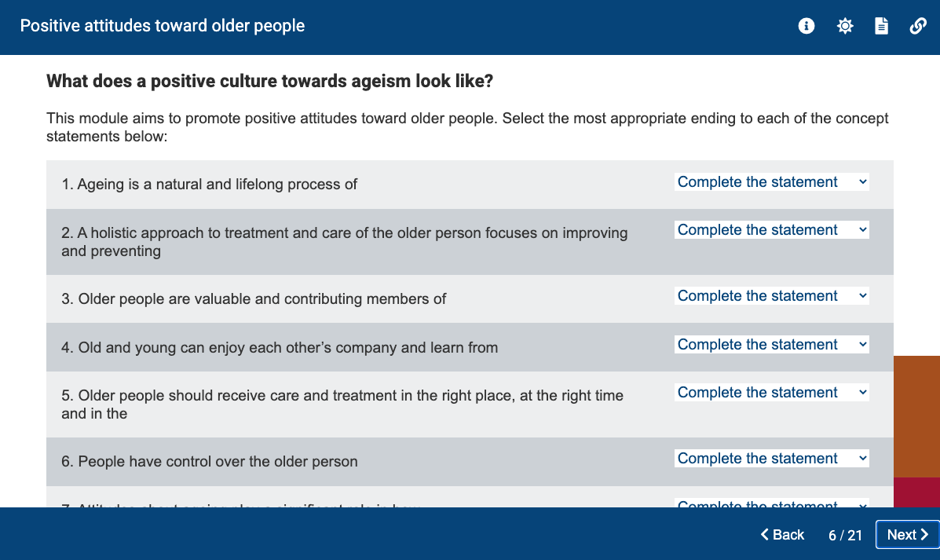Click the chain link icon
This screenshot has width=940, height=560.
pyautogui.click(x=918, y=26)
